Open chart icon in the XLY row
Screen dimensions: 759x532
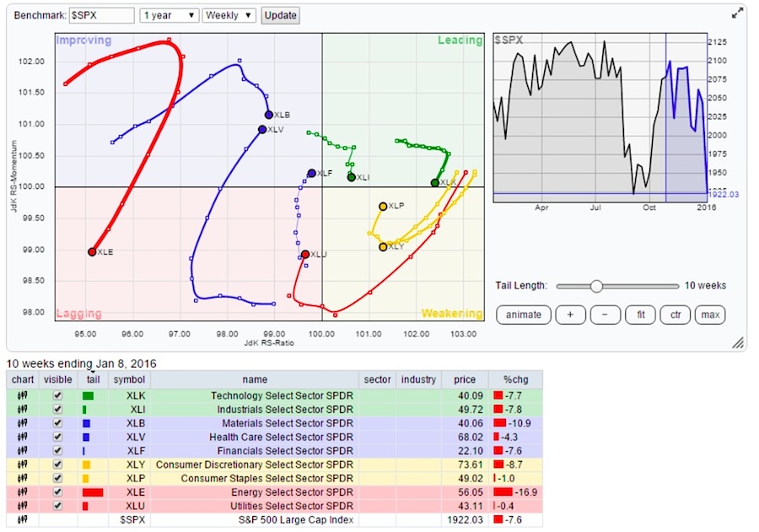coord(22,465)
